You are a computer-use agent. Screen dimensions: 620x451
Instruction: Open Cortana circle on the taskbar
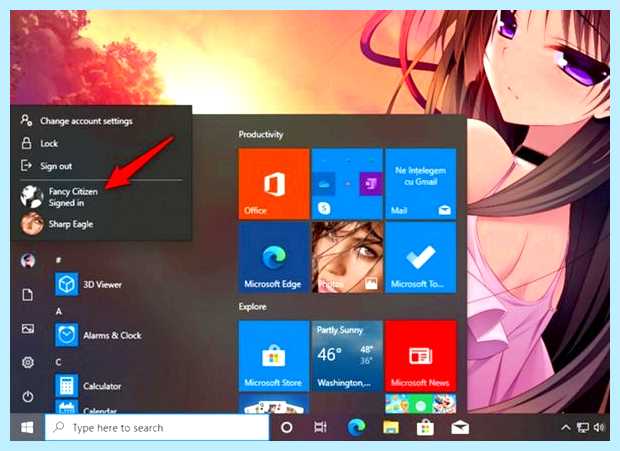[x=286, y=427]
